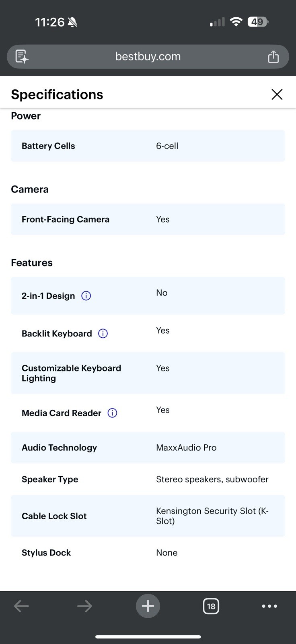Screen dimensions: 296x644
Task: Open info icon next to Backlit Keyboard
Action: [x=103, y=334]
